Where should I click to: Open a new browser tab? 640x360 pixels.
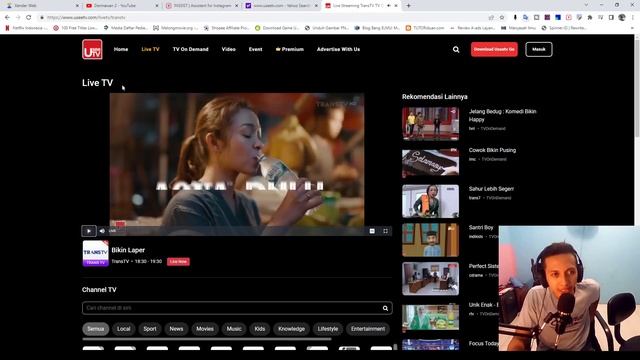[408, 6]
